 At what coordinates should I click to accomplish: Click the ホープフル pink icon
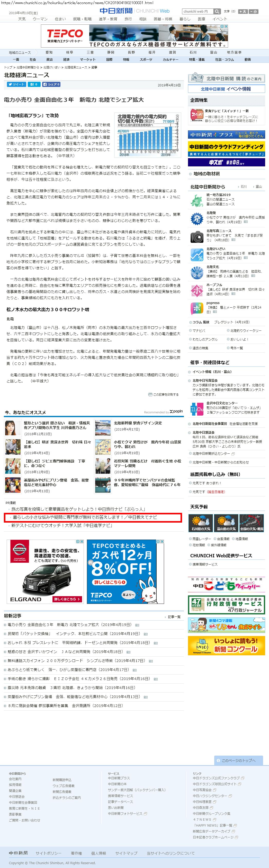(197, 291)
